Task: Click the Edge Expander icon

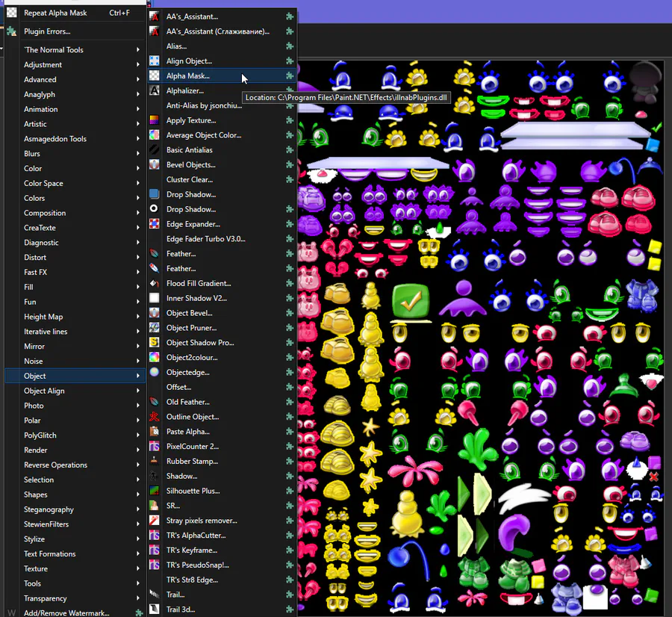Action: point(155,224)
